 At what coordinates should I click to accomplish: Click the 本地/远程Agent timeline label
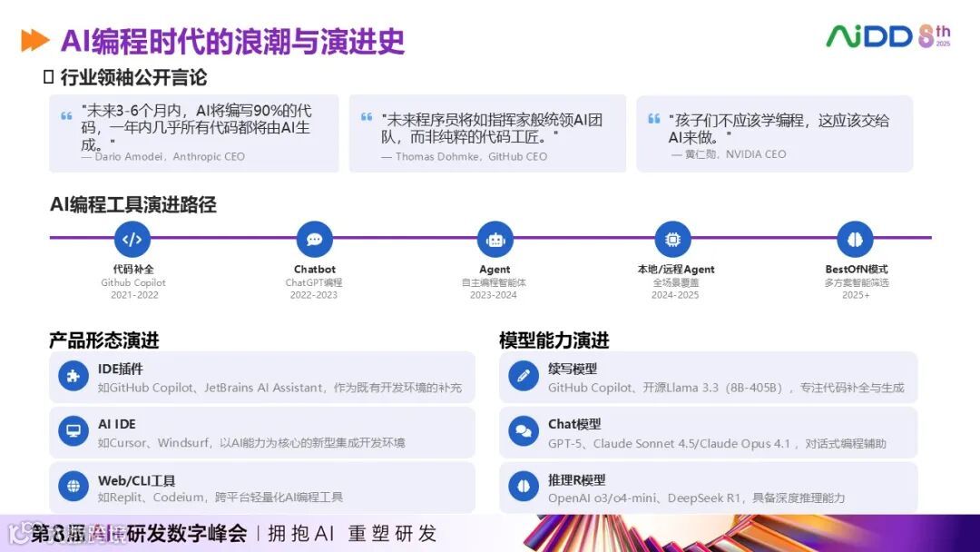pyautogui.click(x=676, y=270)
